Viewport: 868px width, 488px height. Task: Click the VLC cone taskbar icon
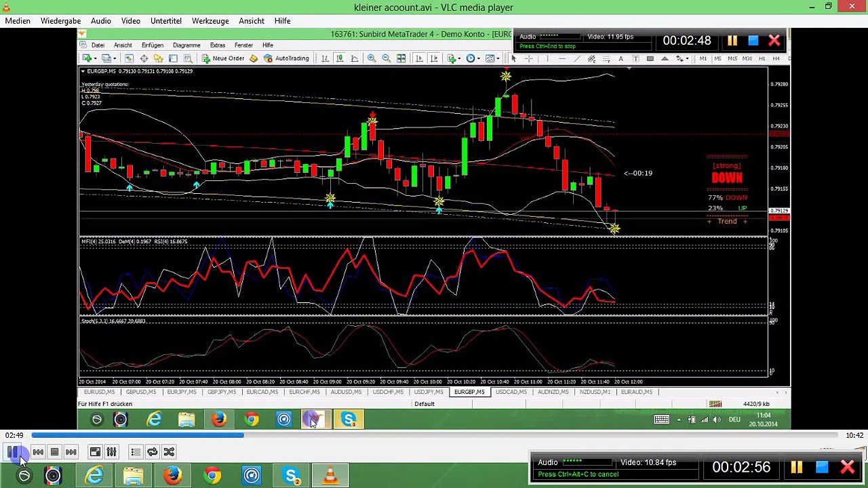331,476
